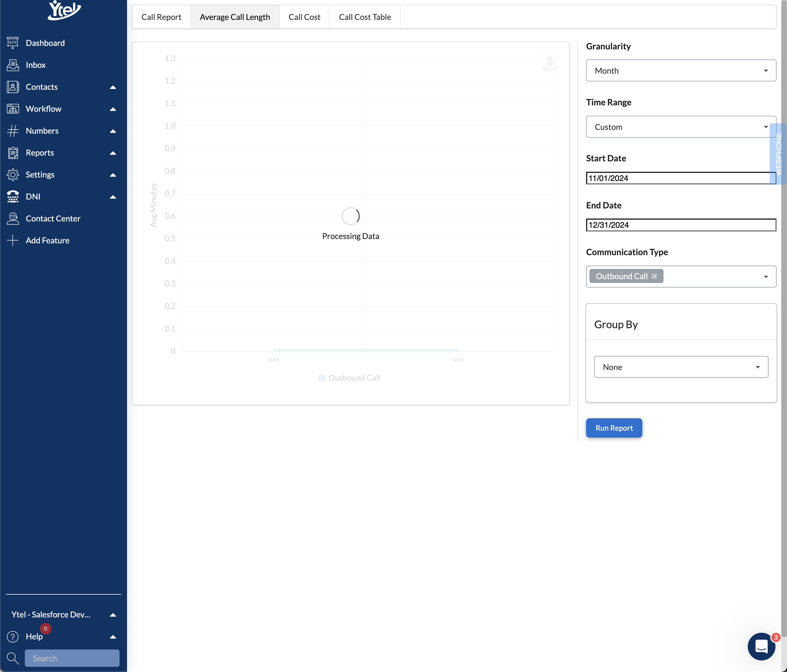Open the Group By None dropdown
Screen dimensions: 787x672
click(681, 367)
